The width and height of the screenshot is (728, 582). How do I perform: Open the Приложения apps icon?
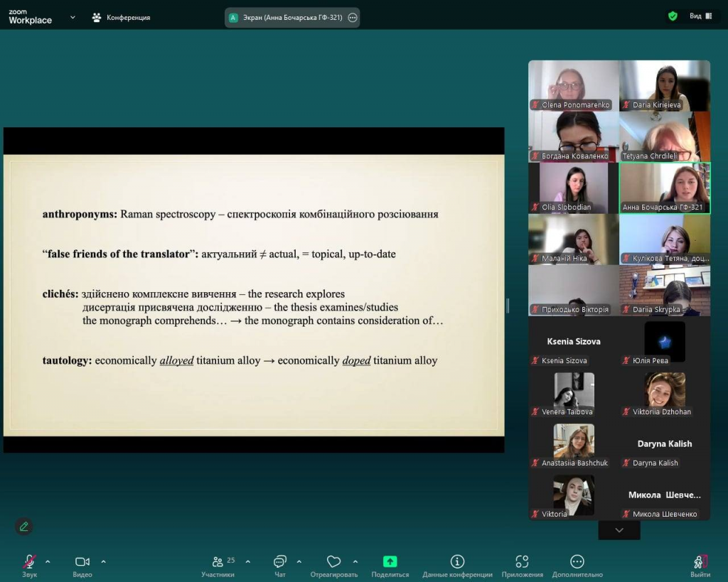pos(522,562)
